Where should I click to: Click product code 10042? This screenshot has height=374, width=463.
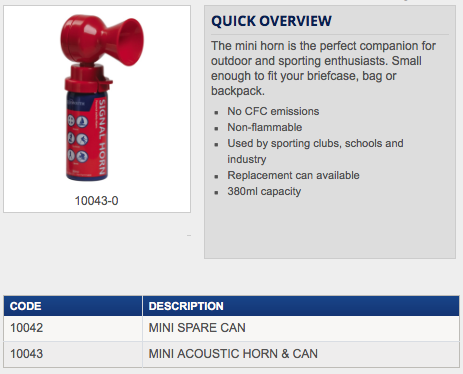point(27,328)
